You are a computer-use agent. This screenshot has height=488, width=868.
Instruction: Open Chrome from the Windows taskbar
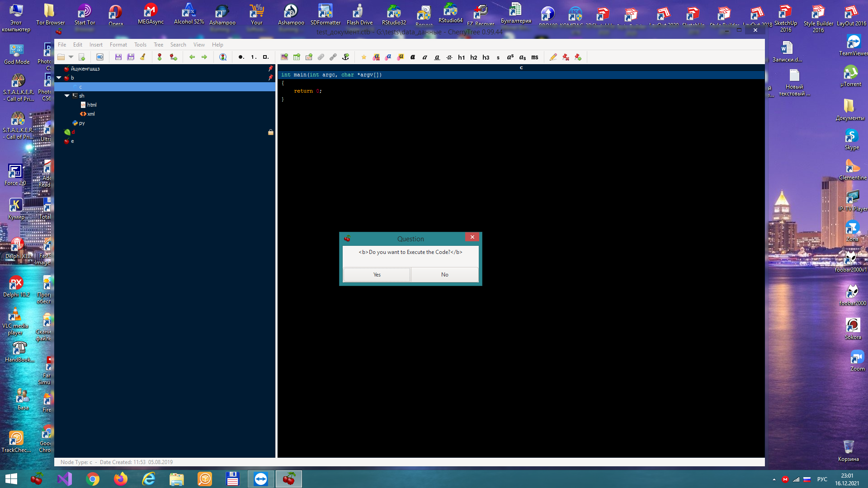93,479
